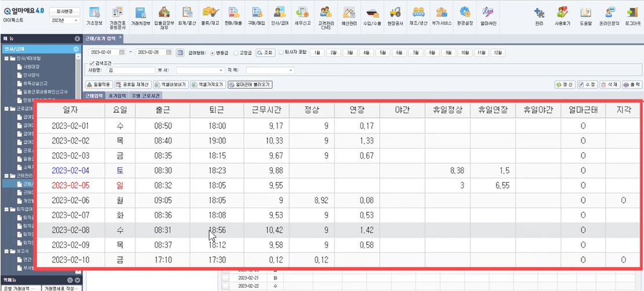Click the 일괄적용 button
Screen dimensions: 644x291
(98, 84)
